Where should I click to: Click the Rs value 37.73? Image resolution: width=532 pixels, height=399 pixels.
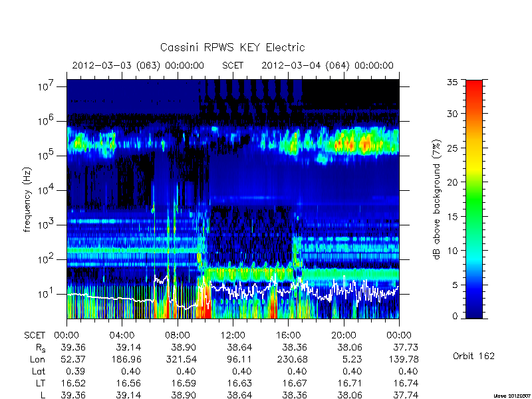(406, 347)
